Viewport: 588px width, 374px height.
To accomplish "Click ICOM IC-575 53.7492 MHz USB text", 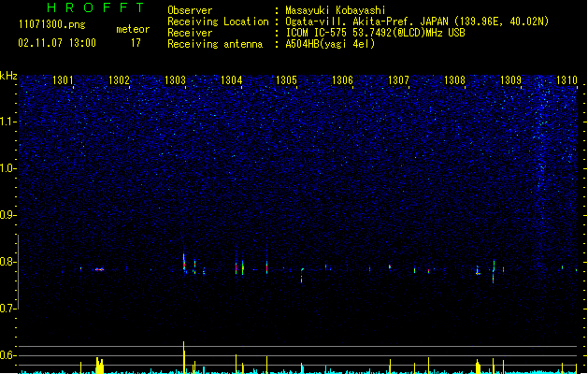I will (376, 33).
